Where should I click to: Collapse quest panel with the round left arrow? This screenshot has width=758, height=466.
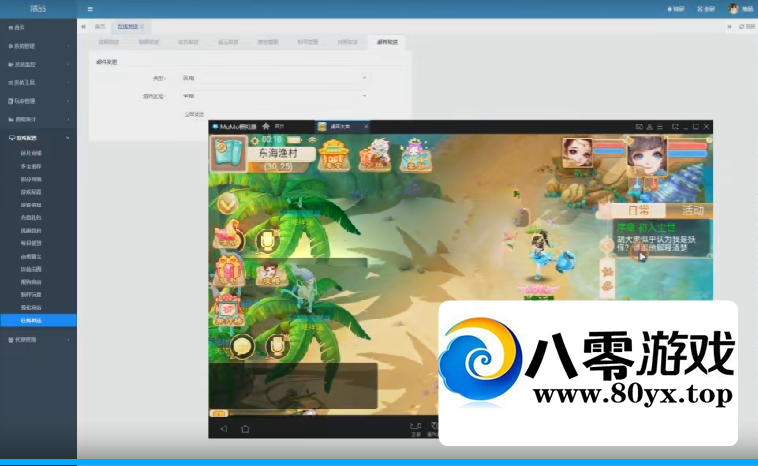pyautogui.click(x=606, y=246)
